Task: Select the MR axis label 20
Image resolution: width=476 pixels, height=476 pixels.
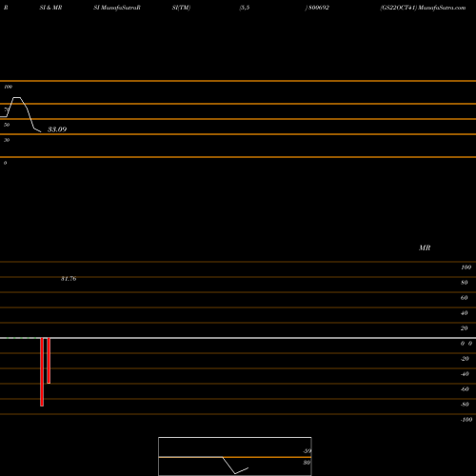Action: [x=465, y=328]
